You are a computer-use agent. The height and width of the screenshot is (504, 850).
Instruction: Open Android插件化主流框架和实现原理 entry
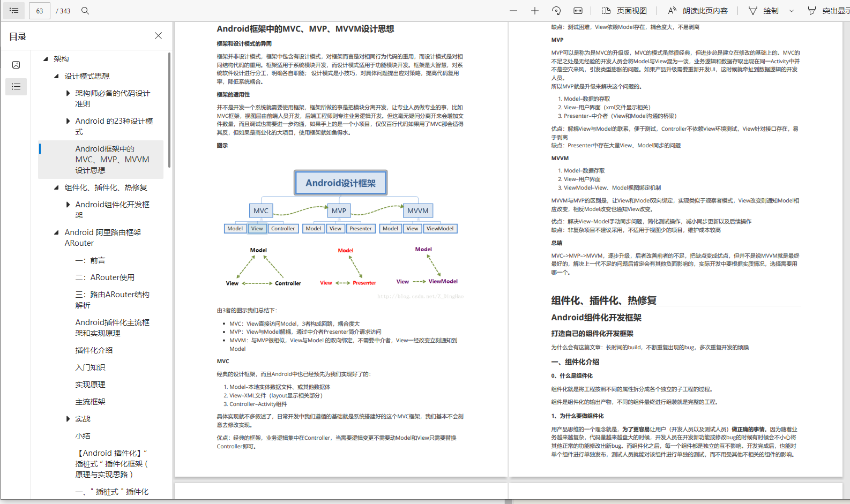113,328
